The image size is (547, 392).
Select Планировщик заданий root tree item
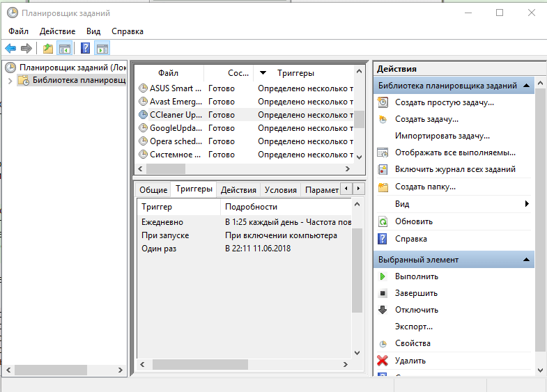point(72,68)
